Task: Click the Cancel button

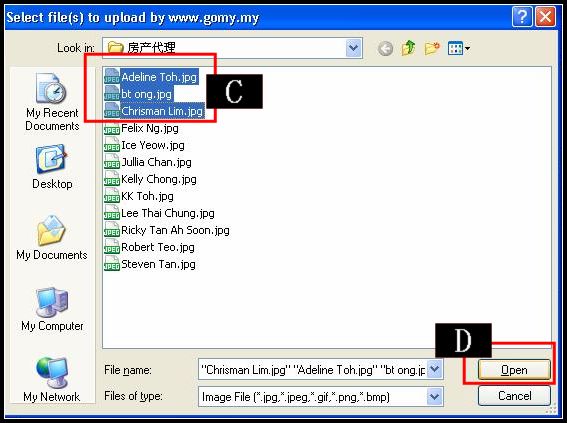Action: click(x=514, y=396)
